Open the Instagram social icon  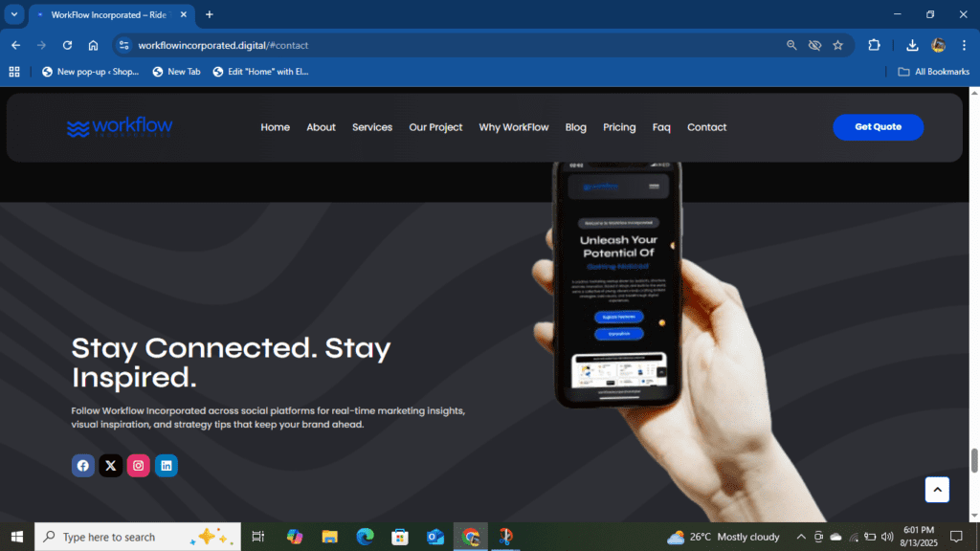click(x=139, y=466)
